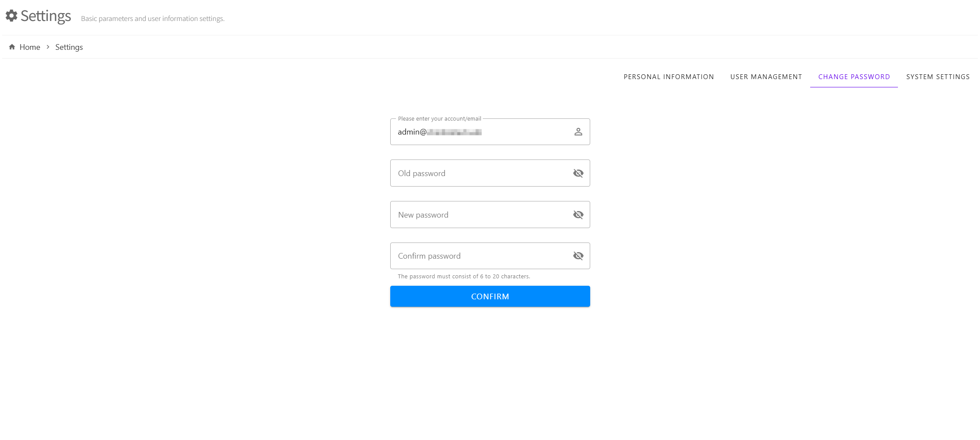This screenshot has width=980, height=440.
Task: Go to the System Settings tab
Action: point(938,77)
